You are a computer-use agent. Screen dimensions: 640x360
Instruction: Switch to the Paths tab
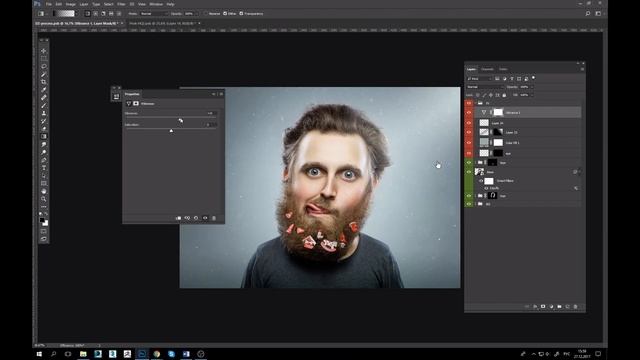(503, 69)
